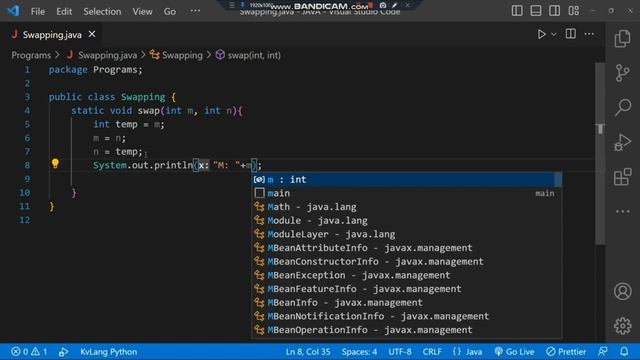Open the View menu

tap(142, 11)
